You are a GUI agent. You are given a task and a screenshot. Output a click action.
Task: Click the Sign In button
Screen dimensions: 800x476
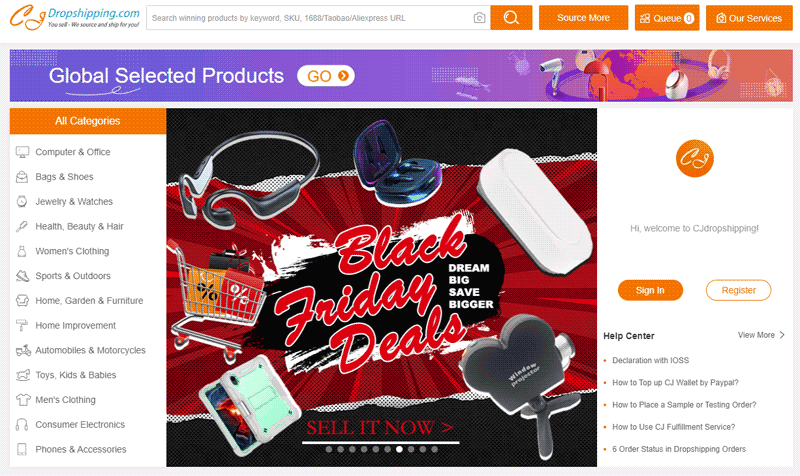650,290
